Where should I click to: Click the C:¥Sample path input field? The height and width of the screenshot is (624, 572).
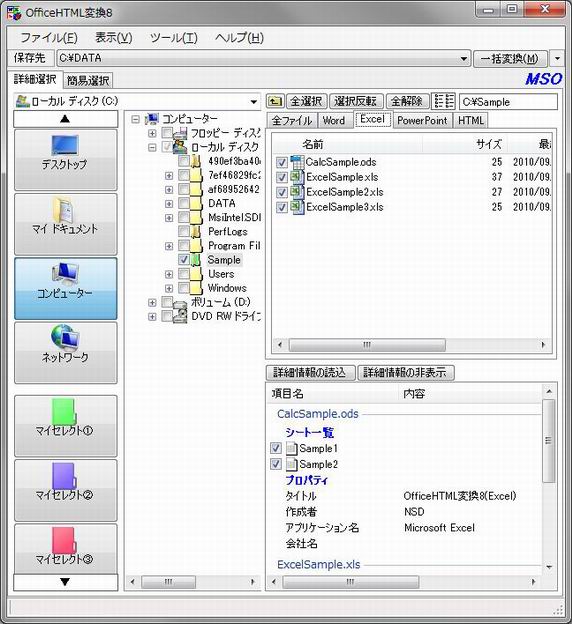(x=508, y=102)
